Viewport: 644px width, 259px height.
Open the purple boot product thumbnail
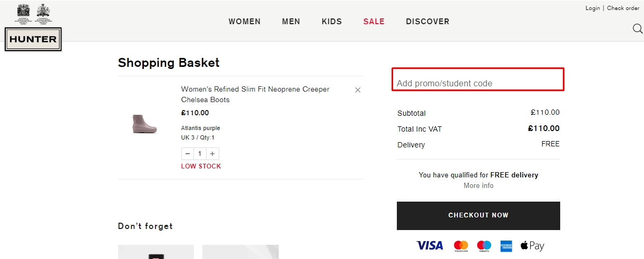pyautogui.click(x=144, y=124)
